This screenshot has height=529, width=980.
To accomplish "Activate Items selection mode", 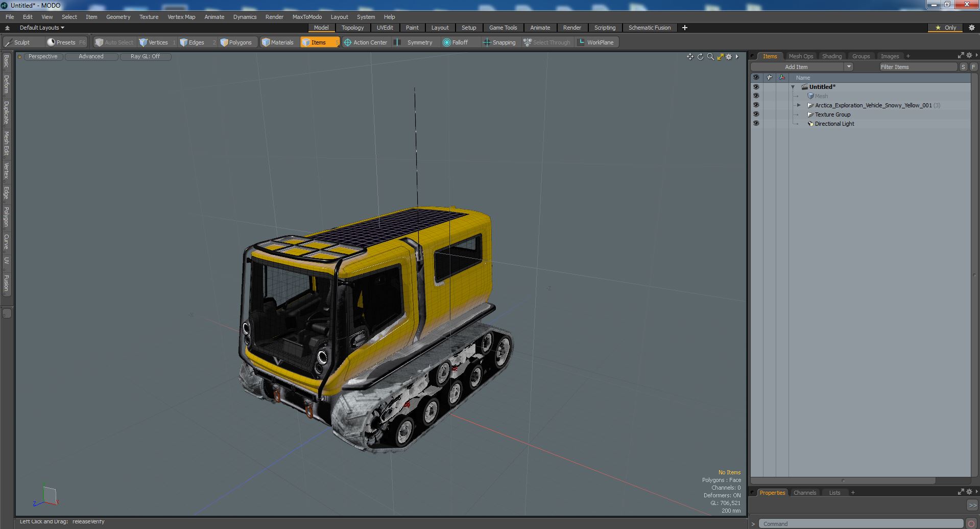I will click(x=319, y=42).
